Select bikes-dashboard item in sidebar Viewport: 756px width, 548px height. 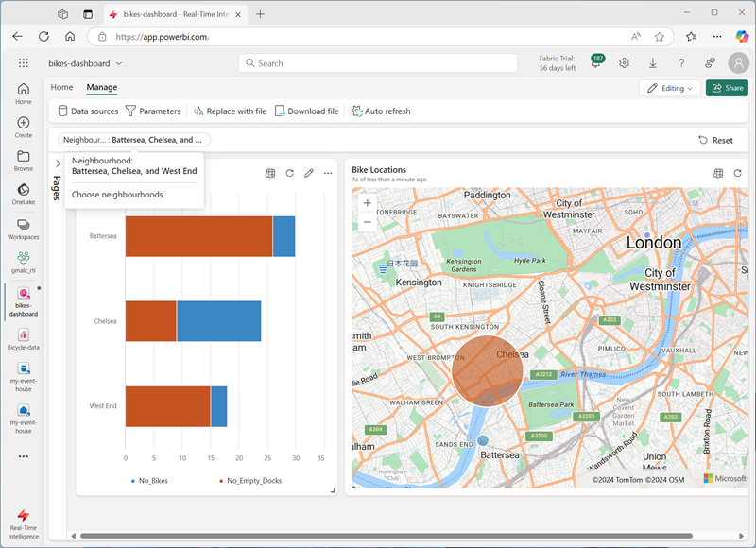(23, 301)
